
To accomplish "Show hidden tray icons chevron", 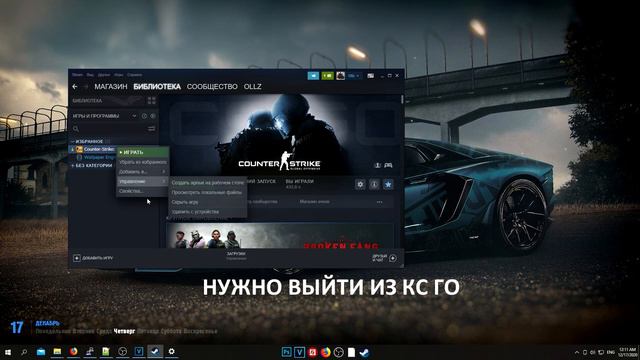I will (x=577, y=352).
